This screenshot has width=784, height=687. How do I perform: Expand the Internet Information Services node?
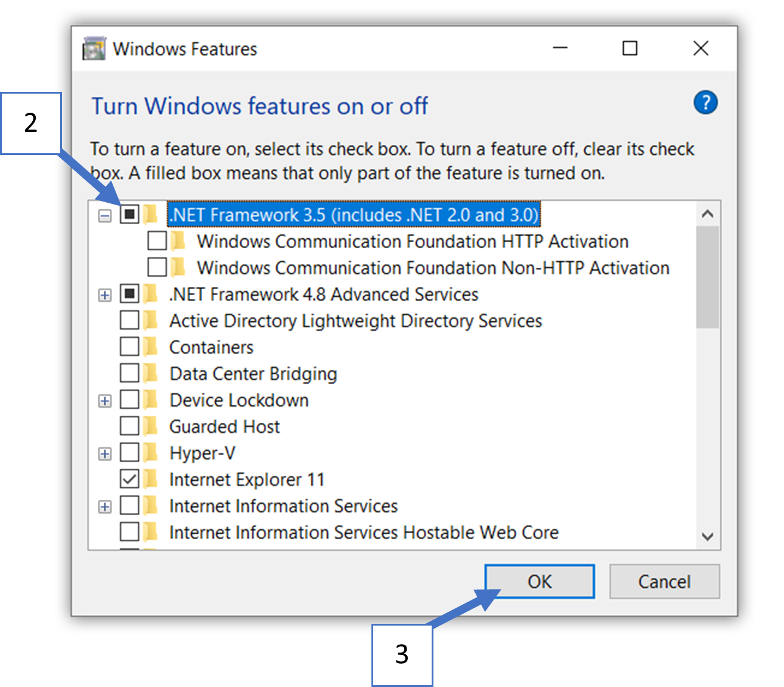click(105, 507)
